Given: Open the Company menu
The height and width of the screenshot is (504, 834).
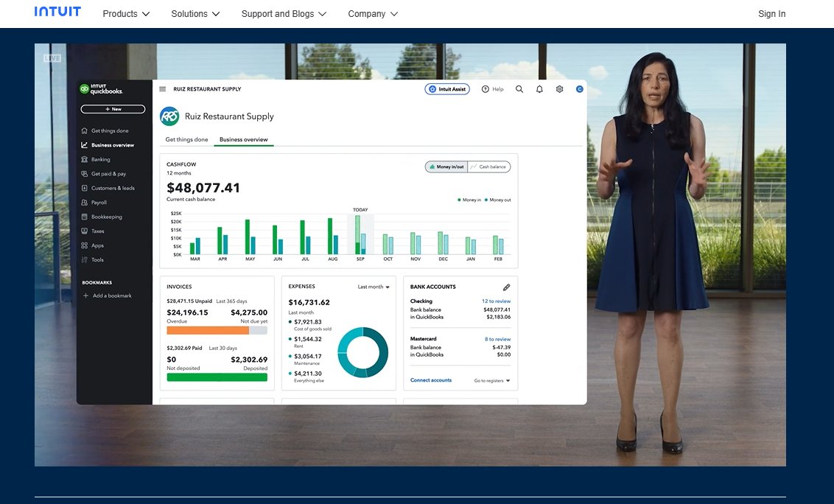Looking at the screenshot, I should (x=372, y=14).
